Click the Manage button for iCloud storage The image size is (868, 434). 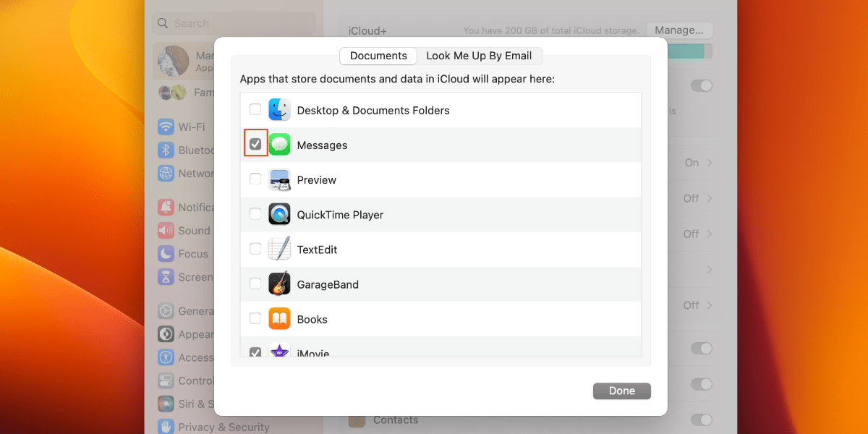pyautogui.click(x=678, y=30)
